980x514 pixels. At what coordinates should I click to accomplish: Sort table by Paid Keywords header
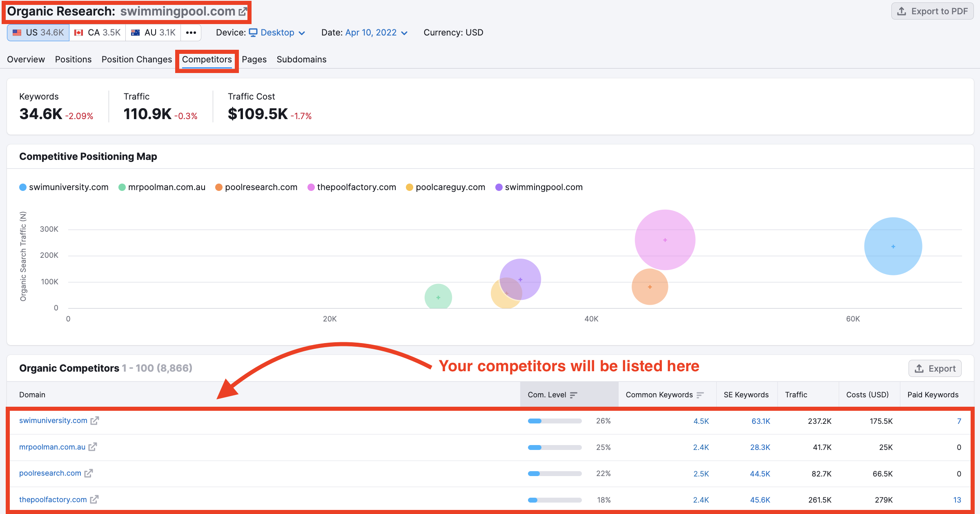point(933,395)
